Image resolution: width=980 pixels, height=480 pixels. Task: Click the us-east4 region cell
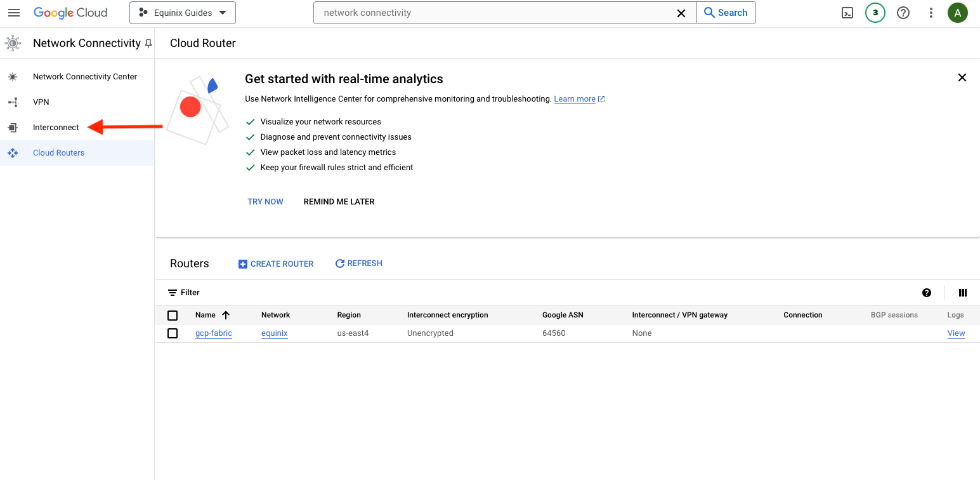pyautogui.click(x=353, y=333)
